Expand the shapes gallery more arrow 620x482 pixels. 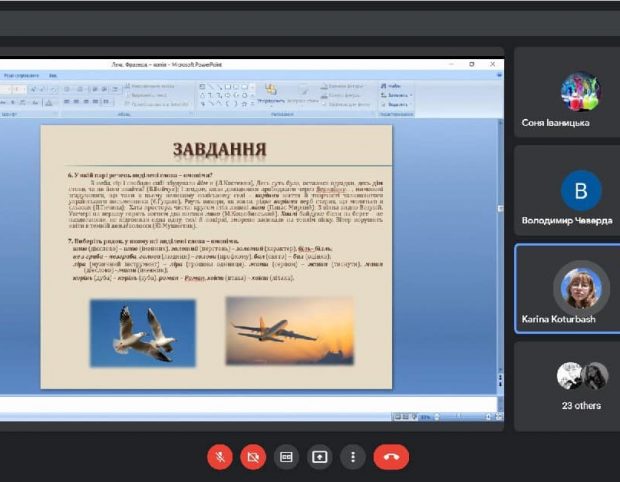[x=253, y=104]
